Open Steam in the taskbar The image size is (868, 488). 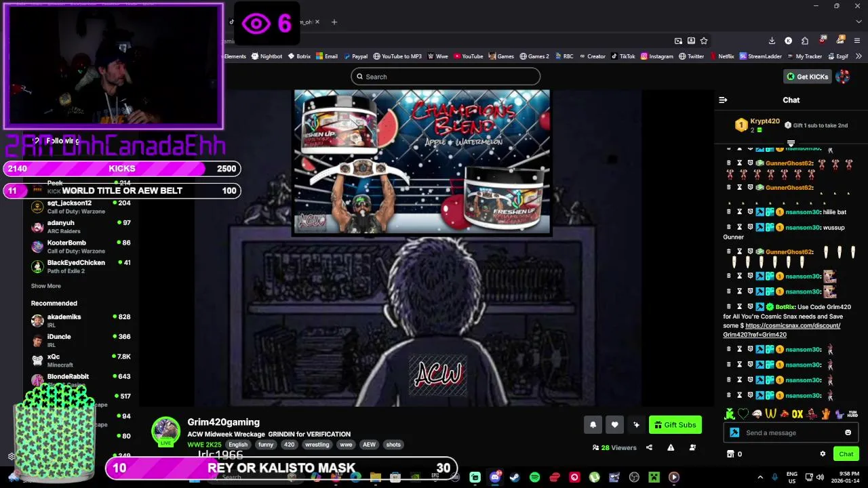(515, 477)
